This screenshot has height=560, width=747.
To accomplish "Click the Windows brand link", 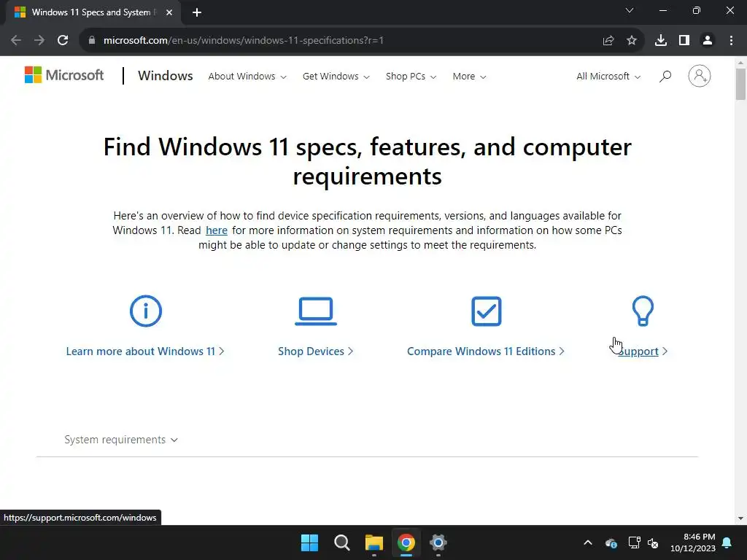I will pos(166,76).
